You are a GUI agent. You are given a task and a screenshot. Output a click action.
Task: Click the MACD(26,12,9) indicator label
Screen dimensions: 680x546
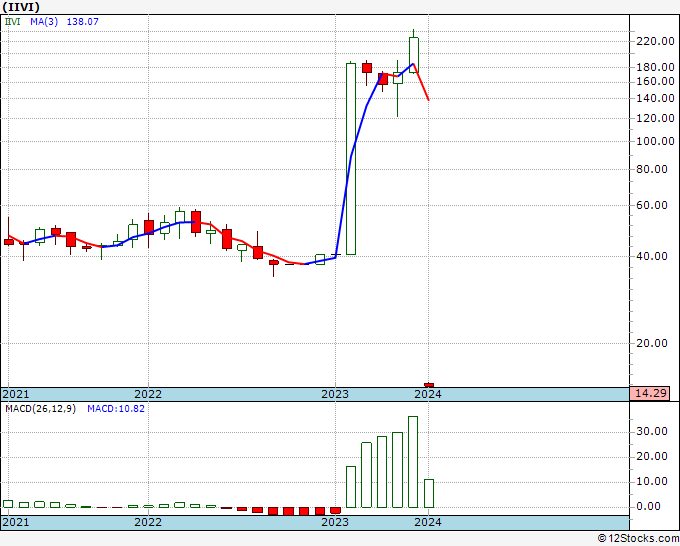[x=40, y=409]
